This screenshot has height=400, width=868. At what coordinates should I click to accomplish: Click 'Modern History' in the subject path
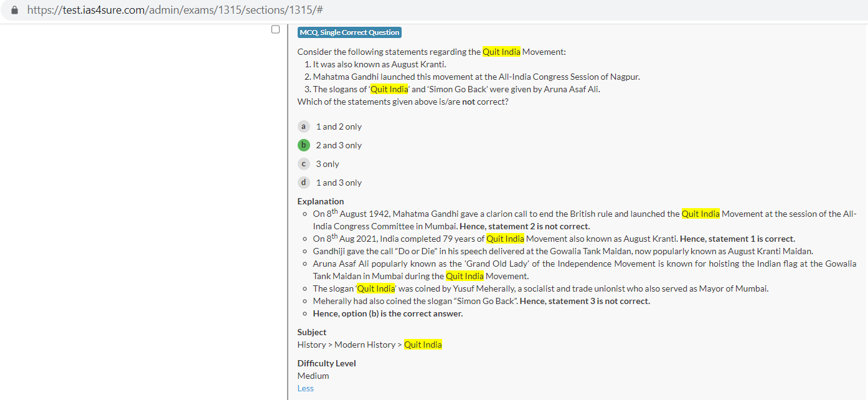[x=365, y=345]
